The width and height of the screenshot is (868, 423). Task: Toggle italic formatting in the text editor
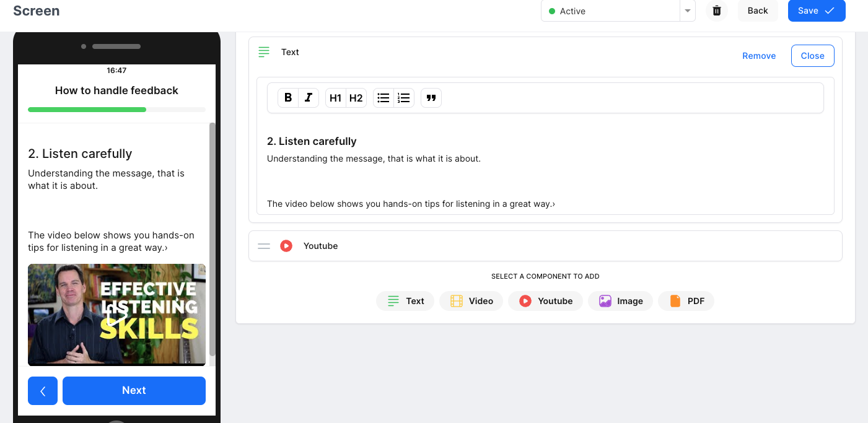308,97
